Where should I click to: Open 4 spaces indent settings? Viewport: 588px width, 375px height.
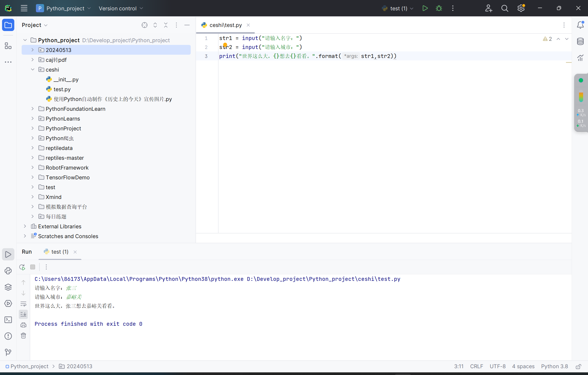523,366
